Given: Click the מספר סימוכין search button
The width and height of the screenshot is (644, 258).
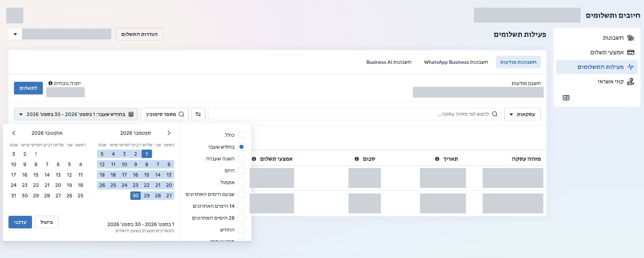Looking at the screenshot, I should click(164, 114).
